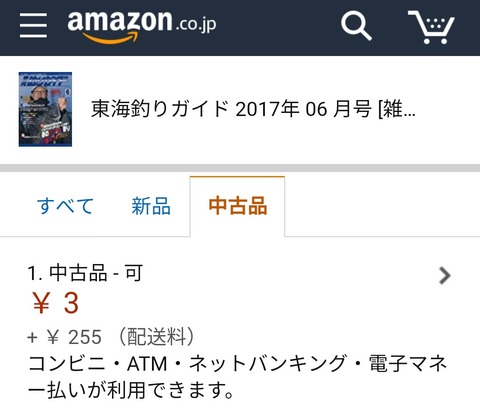Switch to the すべて tab
Screen dimensions: 480x408
coord(65,206)
